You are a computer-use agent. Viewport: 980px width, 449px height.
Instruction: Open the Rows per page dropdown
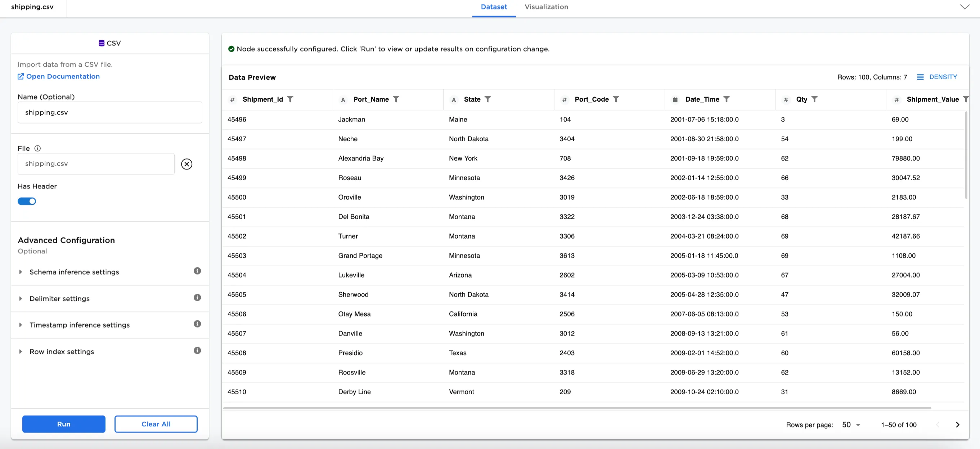pos(850,424)
